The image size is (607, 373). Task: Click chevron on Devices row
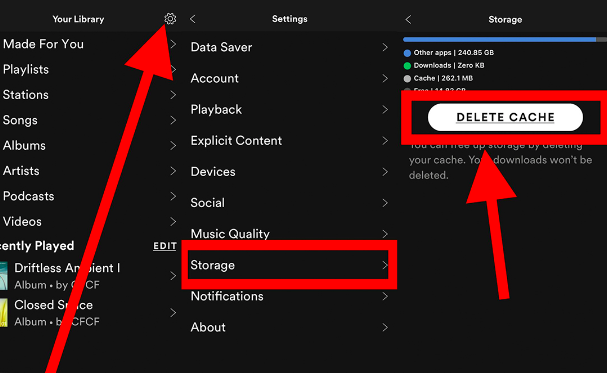click(x=385, y=172)
